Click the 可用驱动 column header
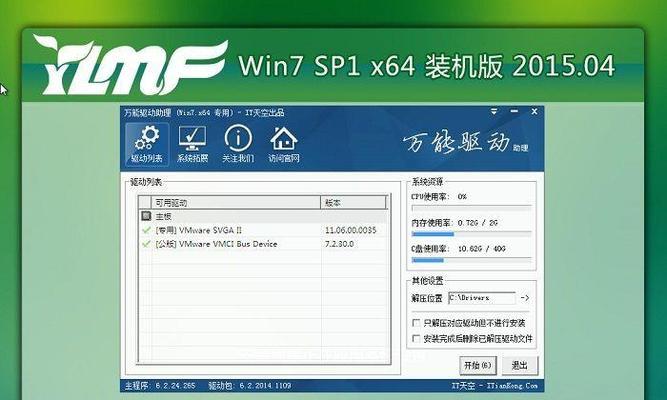Screen dimensions: 667x400 coord(236,203)
